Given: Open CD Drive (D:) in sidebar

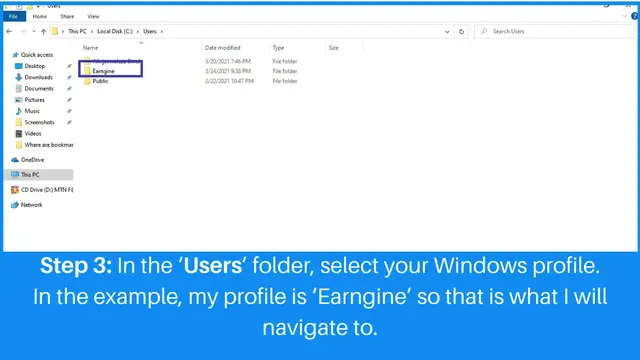Looking at the screenshot, I should (x=47, y=189).
